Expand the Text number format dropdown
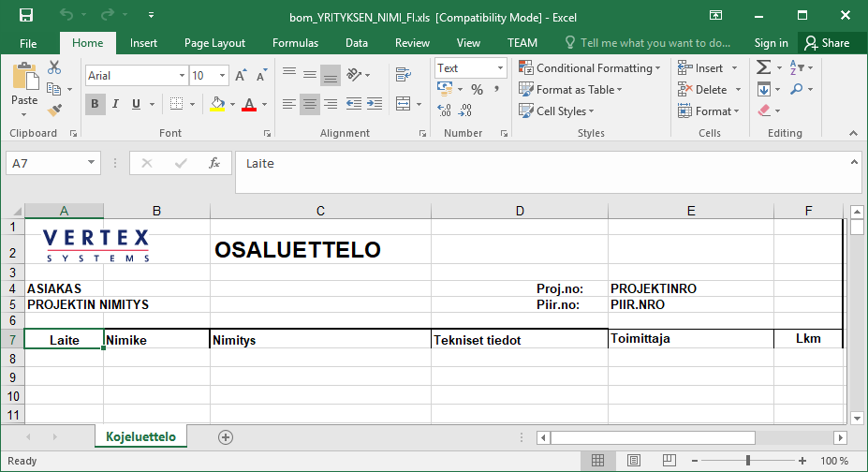The image size is (868, 472). tap(500, 68)
